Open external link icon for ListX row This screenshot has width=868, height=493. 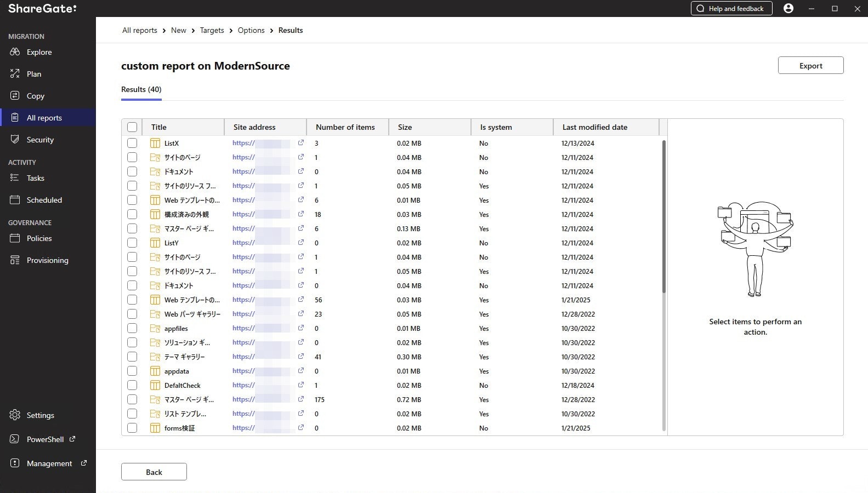coord(301,142)
